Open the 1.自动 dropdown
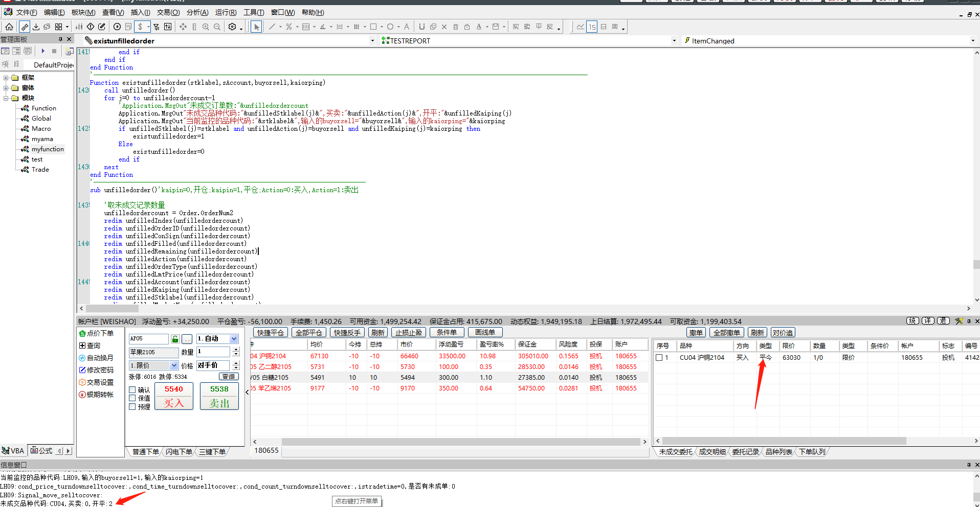Image resolution: width=980 pixels, height=507 pixels. (234, 339)
